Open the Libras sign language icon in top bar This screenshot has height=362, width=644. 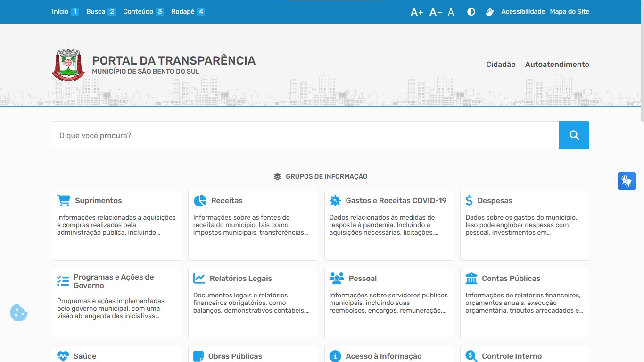tap(489, 12)
